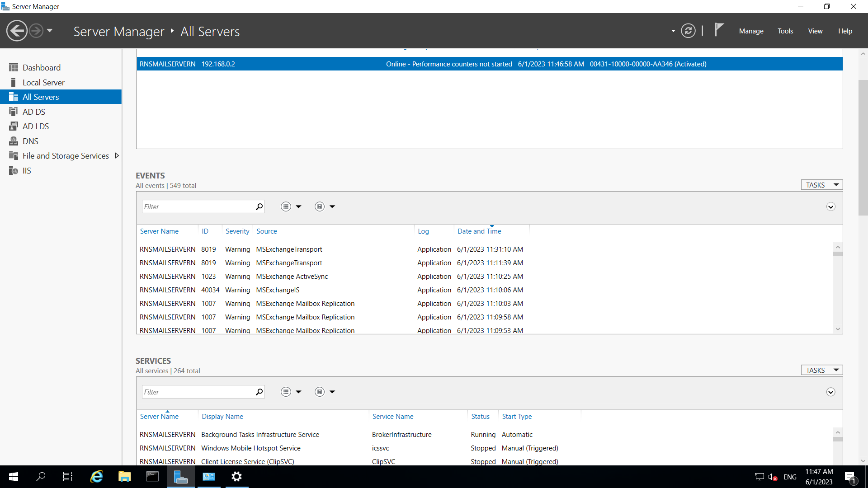Screen dimensions: 868x488
Task: Click the AD LDS sidebar icon
Action: click(x=14, y=126)
